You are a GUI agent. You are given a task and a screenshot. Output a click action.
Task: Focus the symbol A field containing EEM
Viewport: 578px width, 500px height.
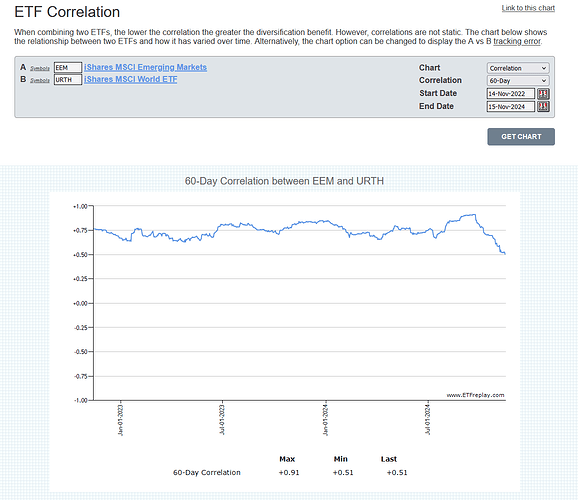click(68, 68)
